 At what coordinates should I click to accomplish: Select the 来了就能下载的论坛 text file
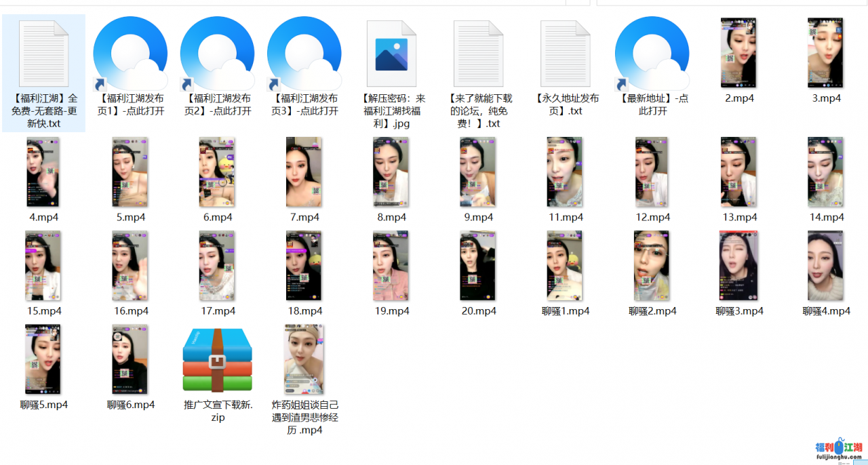478,54
